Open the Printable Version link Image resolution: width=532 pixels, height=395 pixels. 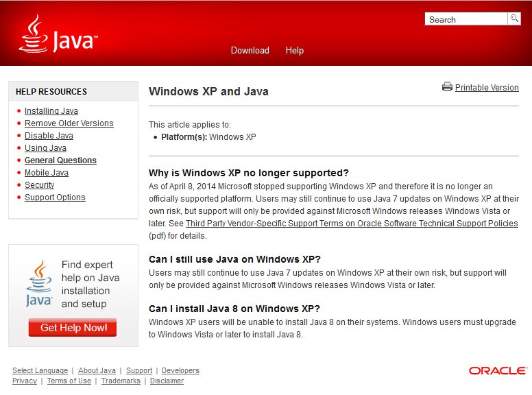(x=487, y=88)
